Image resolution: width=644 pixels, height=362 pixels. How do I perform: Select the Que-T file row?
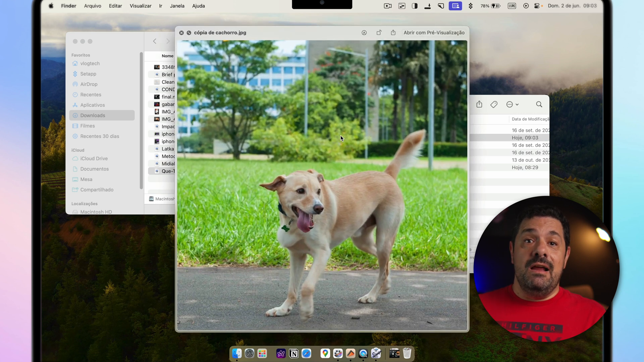(x=162, y=171)
